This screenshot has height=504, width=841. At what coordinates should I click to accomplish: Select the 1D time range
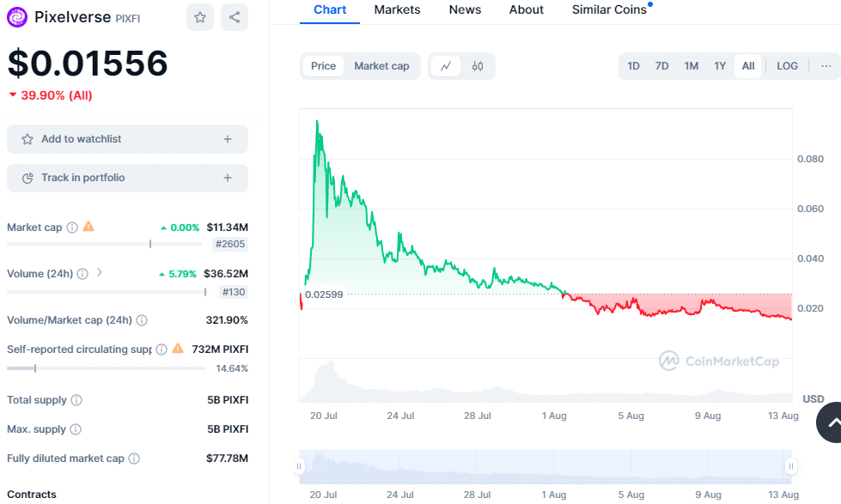pyautogui.click(x=633, y=66)
